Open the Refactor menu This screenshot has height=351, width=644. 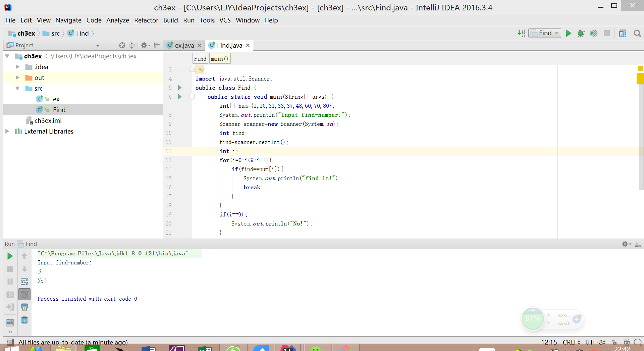click(x=146, y=20)
